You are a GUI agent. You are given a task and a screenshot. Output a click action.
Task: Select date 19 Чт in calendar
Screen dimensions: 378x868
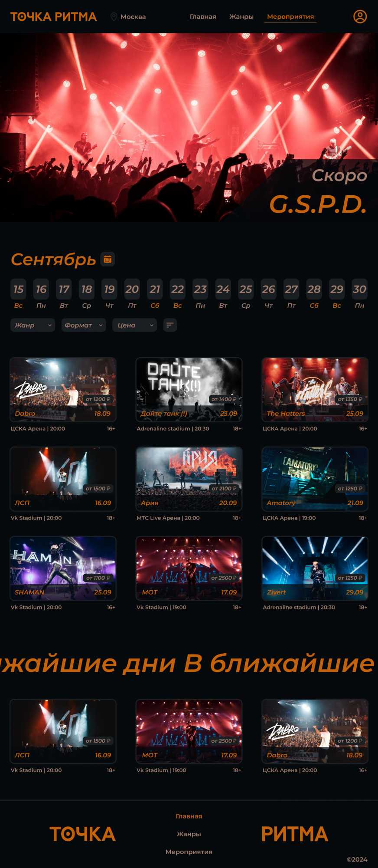click(109, 294)
